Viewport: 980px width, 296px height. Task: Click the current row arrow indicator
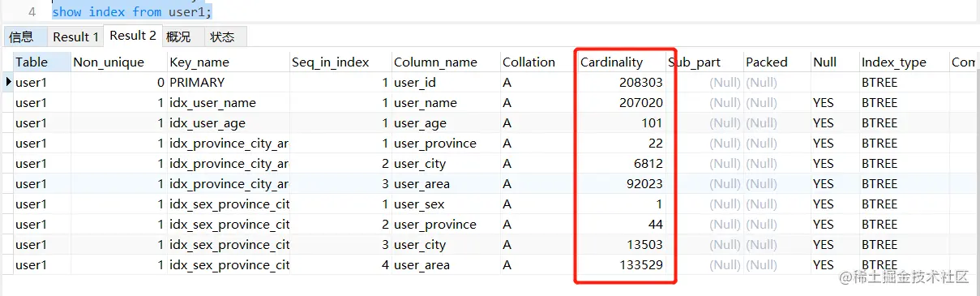(x=8, y=82)
